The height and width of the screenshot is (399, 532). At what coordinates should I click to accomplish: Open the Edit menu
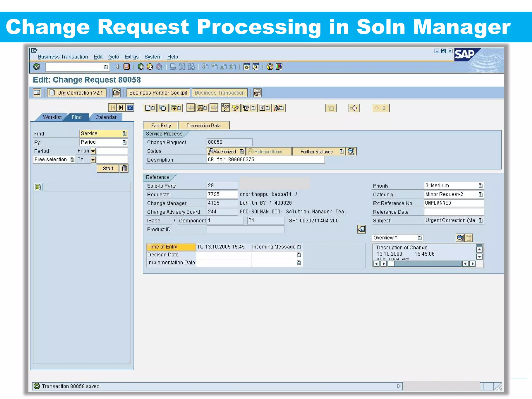(x=98, y=57)
